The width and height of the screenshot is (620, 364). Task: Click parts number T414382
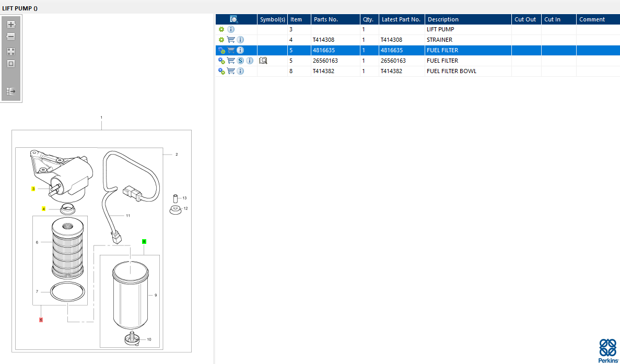click(x=323, y=71)
